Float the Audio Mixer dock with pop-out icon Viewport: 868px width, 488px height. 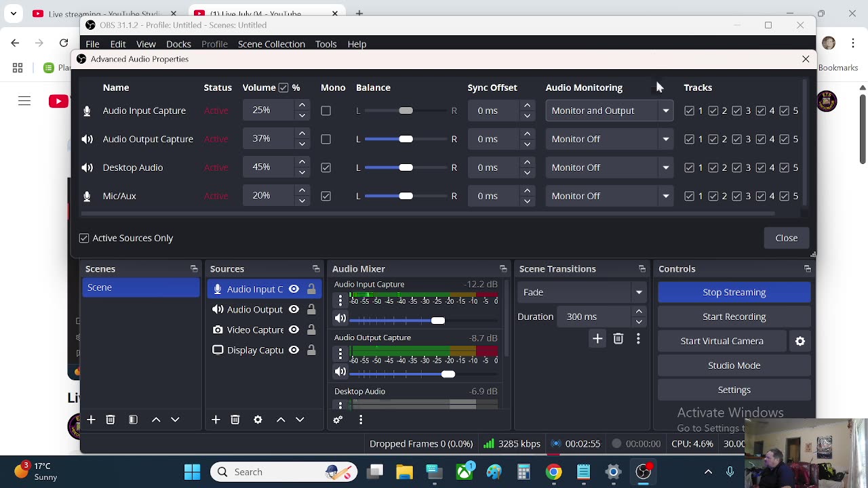coord(503,269)
